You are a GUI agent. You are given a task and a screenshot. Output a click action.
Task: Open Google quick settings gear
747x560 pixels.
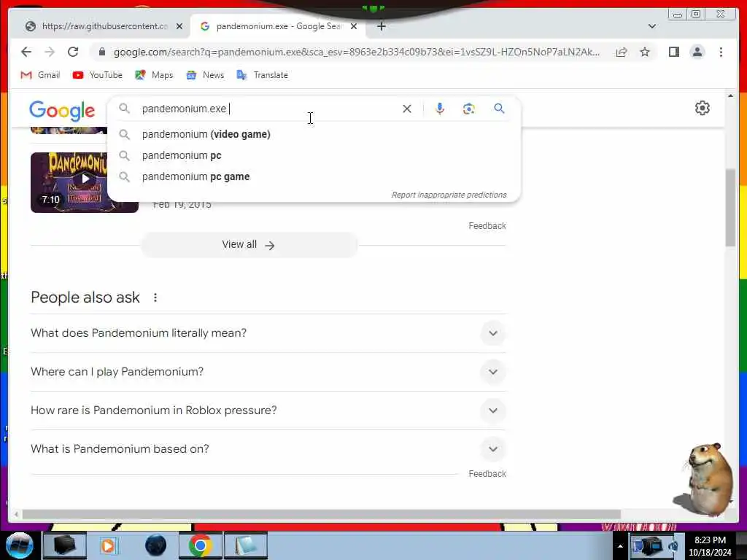click(703, 108)
